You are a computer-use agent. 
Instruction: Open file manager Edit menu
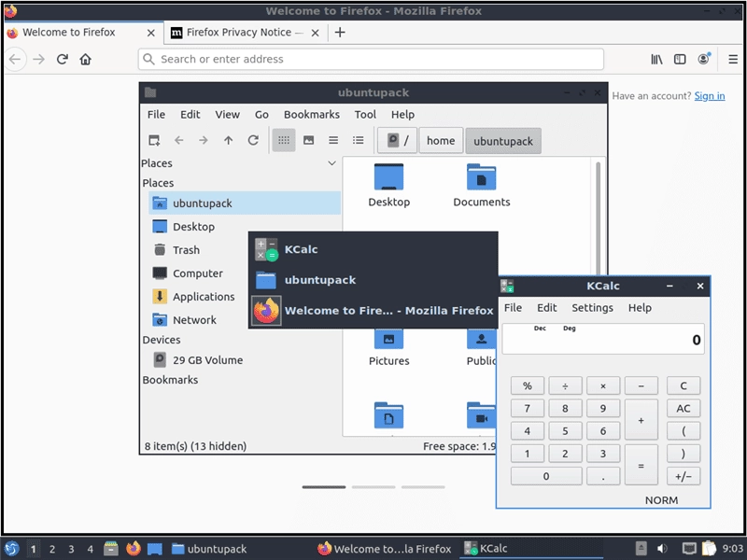pos(190,114)
